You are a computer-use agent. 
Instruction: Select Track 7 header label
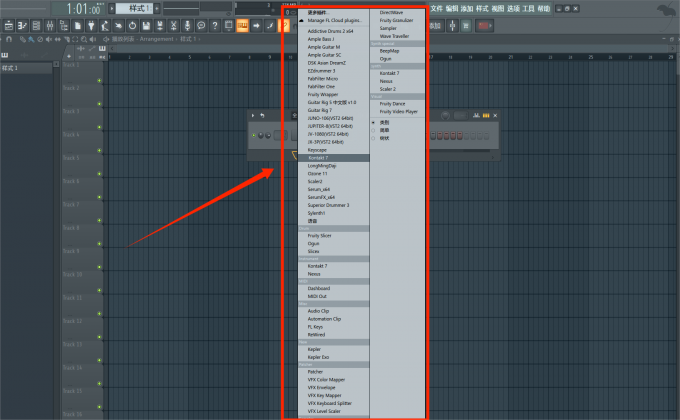(x=71, y=204)
